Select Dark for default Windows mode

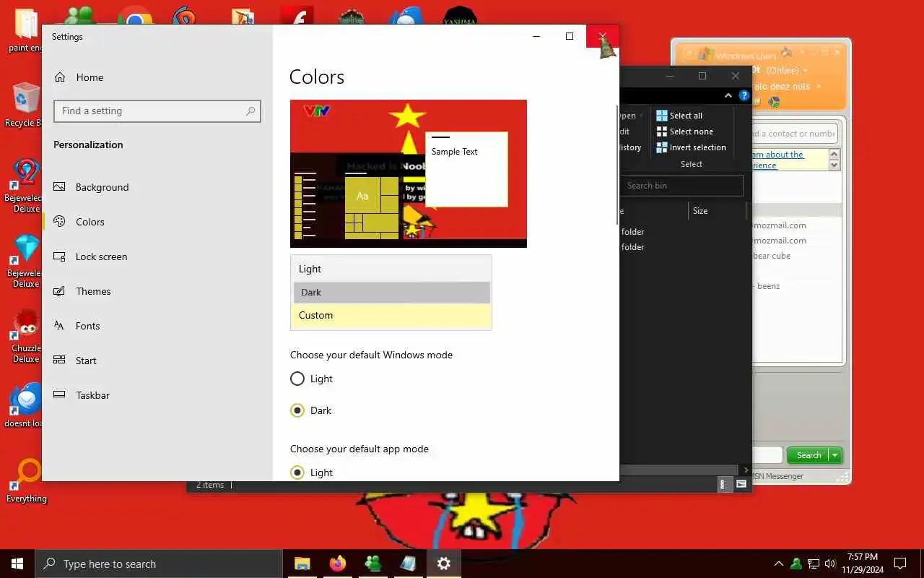[297, 410]
